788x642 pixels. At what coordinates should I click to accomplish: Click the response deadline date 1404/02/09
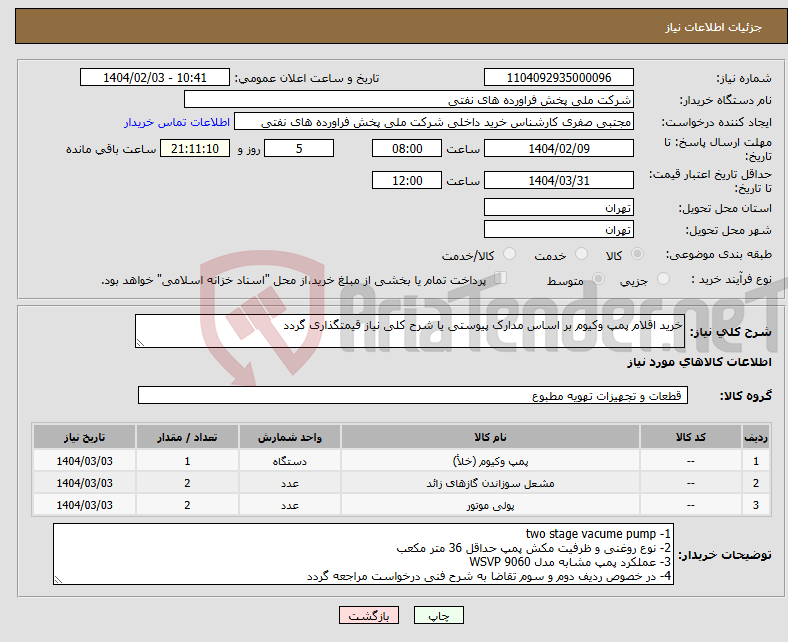click(558, 149)
